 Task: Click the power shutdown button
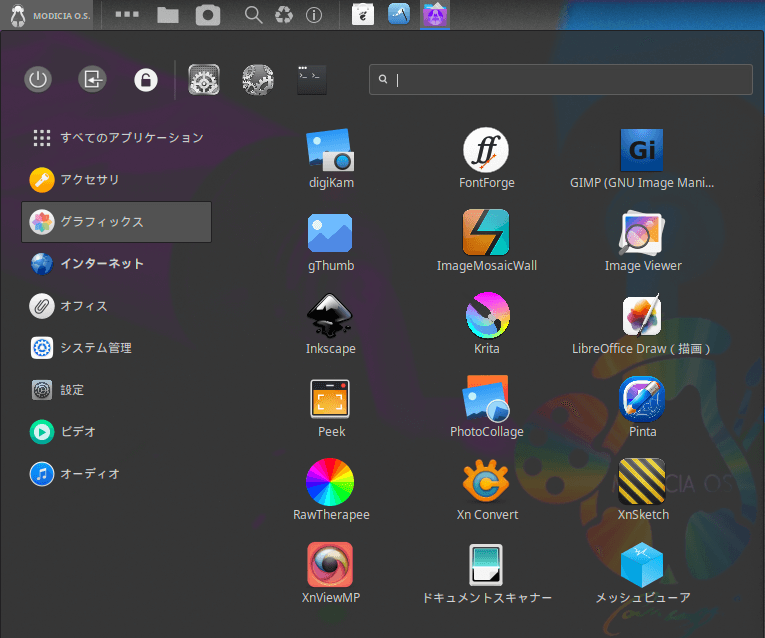38,80
